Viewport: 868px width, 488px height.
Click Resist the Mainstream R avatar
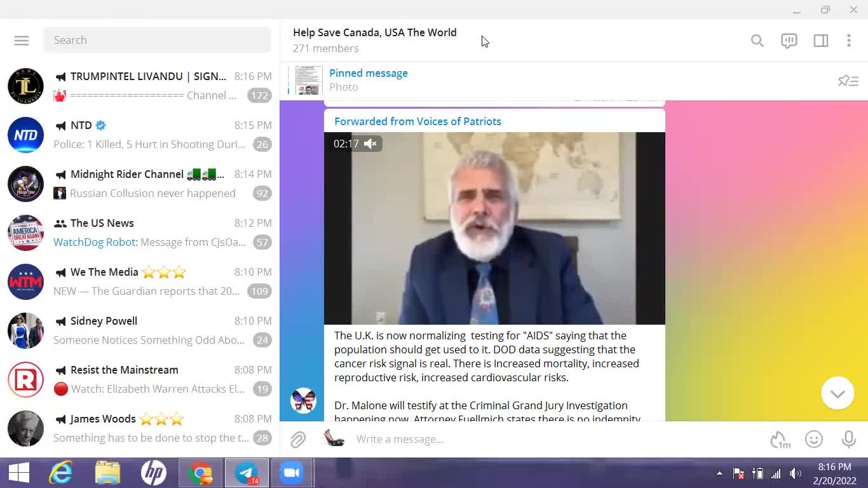point(25,379)
